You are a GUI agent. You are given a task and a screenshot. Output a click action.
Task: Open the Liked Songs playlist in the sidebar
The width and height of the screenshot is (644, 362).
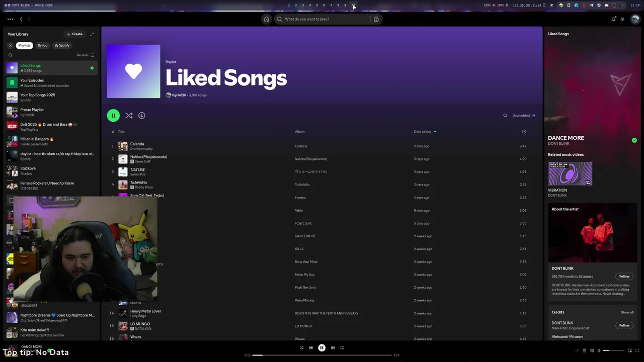coord(50,68)
